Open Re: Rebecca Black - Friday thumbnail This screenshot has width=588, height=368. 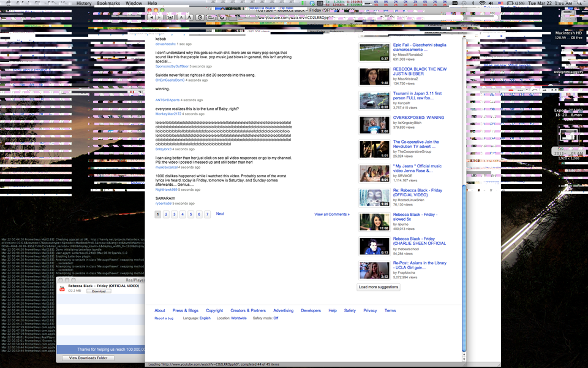[x=374, y=197]
